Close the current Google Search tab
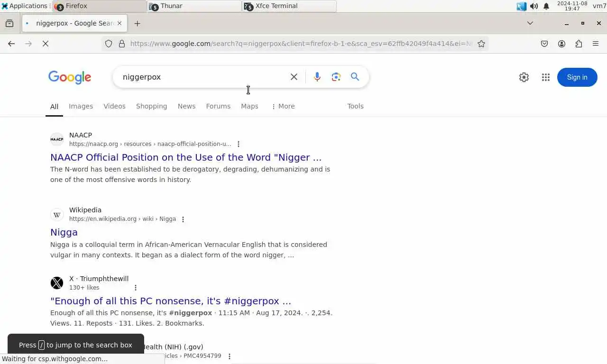607x364 pixels. point(120,23)
